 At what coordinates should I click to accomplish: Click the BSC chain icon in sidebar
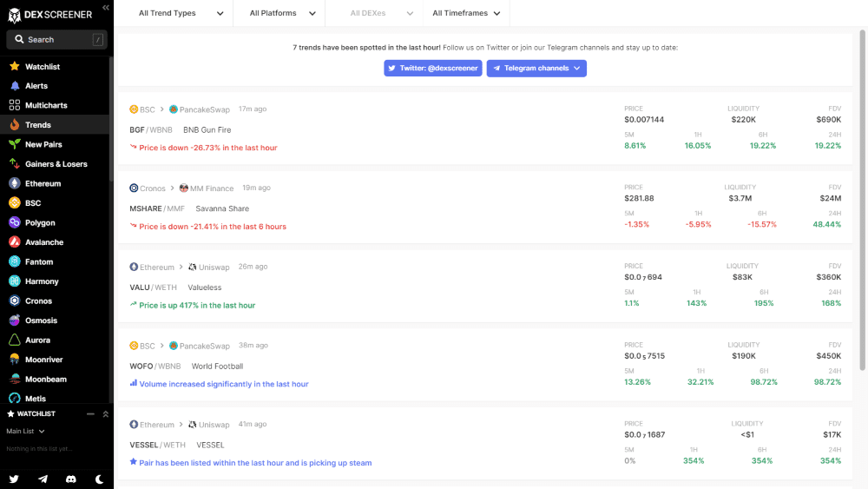coord(15,202)
